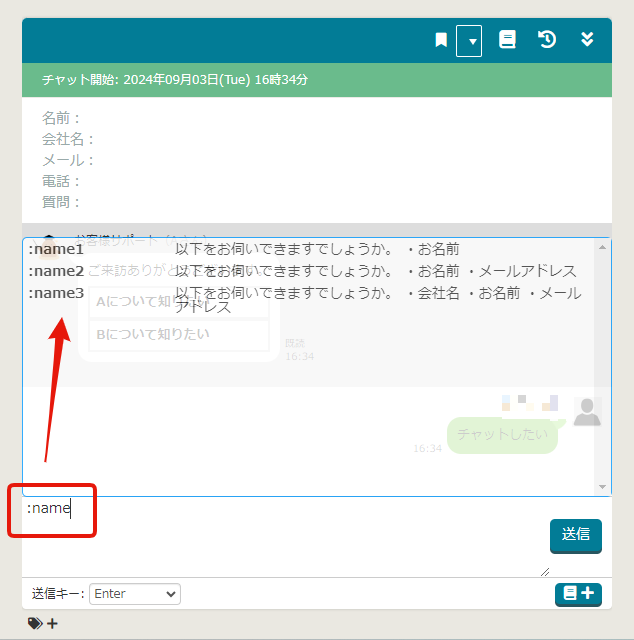Click the bookmark icon in header
This screenshot has height=640, width=634.
(x=441, y=40)
